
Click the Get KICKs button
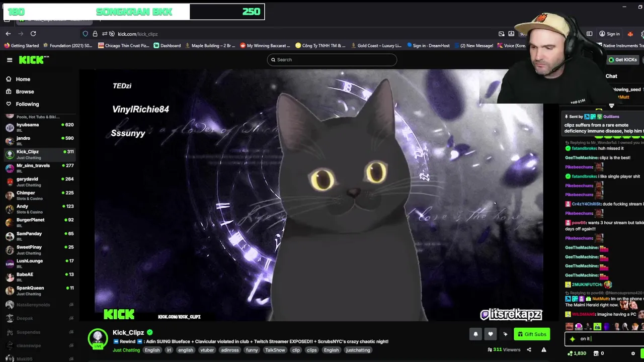coord(623,60)
